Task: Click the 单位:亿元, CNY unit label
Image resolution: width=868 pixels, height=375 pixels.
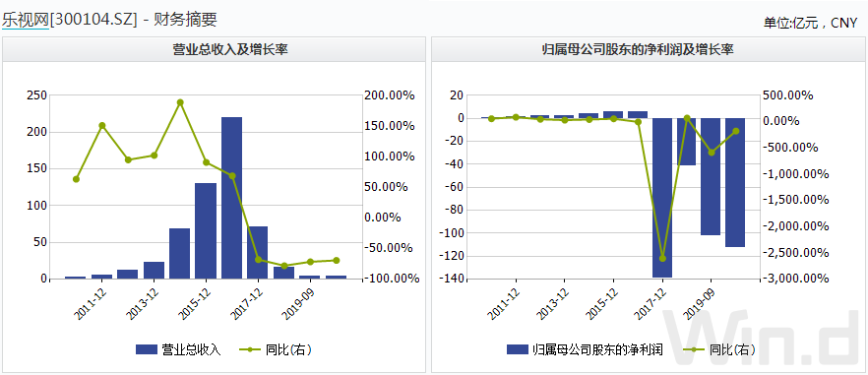Action: pos(810,23)
